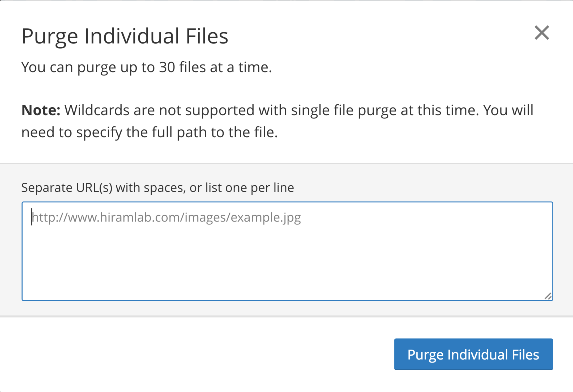Click the text cursor at textarea start
The image size is (573, 392).
click(x=32, y=217)
